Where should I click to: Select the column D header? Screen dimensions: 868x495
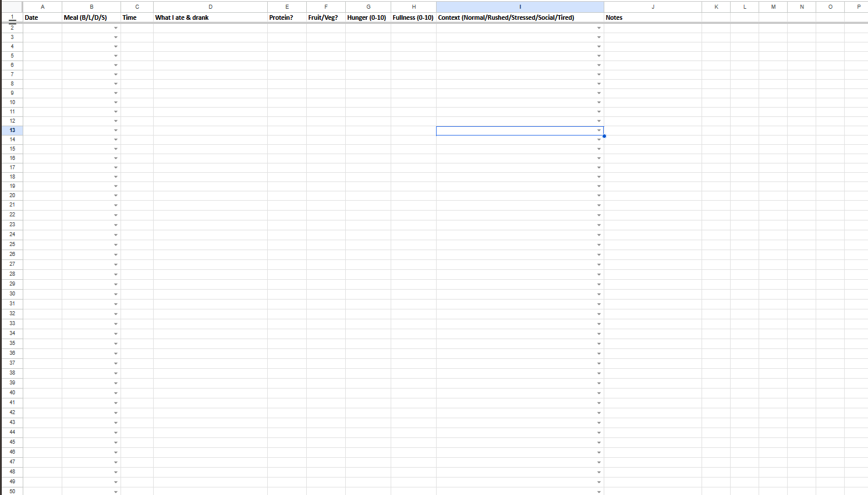pyautogui.click(x=211, y=6)
